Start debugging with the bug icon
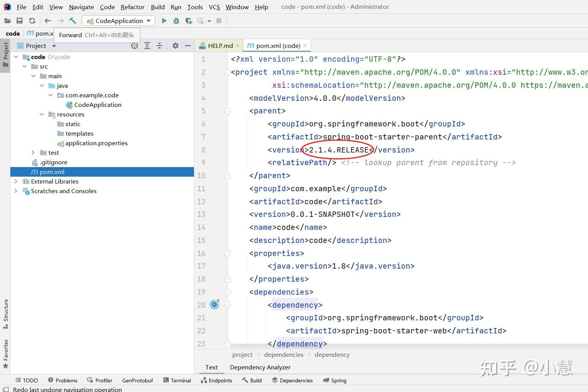 tap(176, 21)
